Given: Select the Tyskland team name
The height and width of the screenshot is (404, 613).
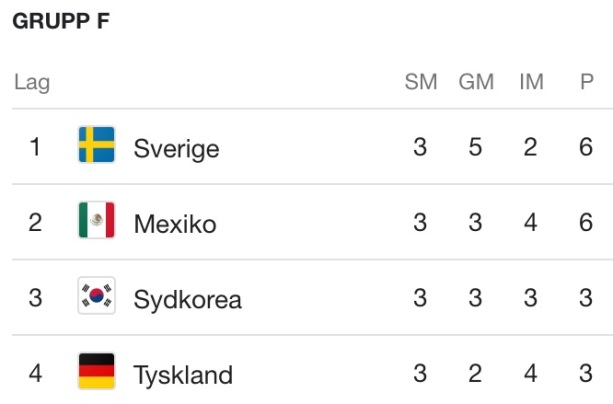Looking at the screenshot, I should tap(183, 375).
